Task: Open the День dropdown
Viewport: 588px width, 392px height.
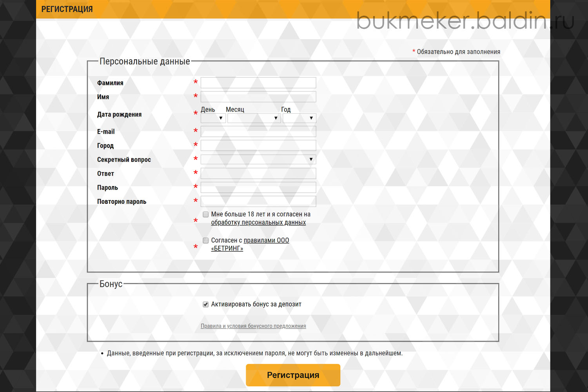Action: pos(213,118)
